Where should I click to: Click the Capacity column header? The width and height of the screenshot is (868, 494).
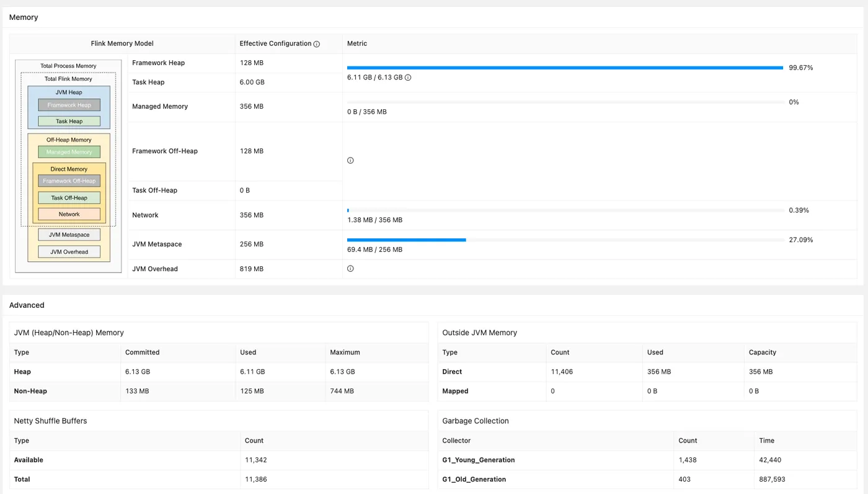click(763, 353)
